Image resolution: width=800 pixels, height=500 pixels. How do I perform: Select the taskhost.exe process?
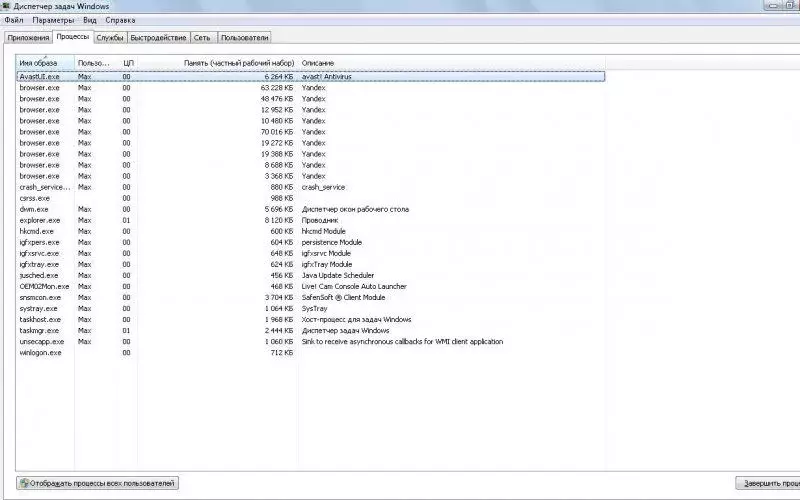point(310,320)
